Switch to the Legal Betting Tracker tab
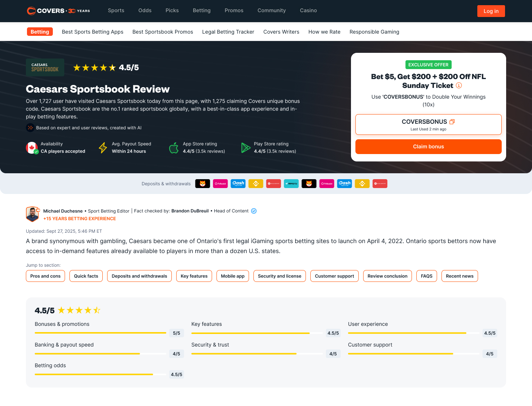This screenshot has height=406, width=532. [228, 32]
